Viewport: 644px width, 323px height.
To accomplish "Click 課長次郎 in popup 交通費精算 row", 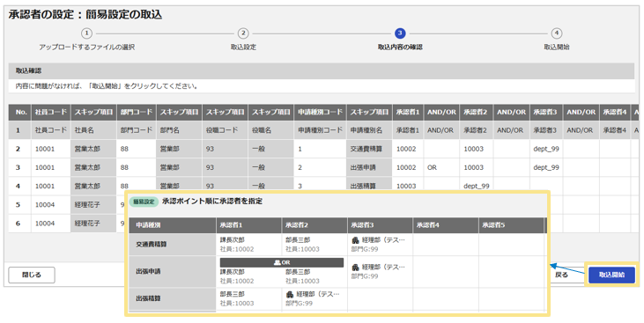I will pyautogui.click(x=232, y=240).
